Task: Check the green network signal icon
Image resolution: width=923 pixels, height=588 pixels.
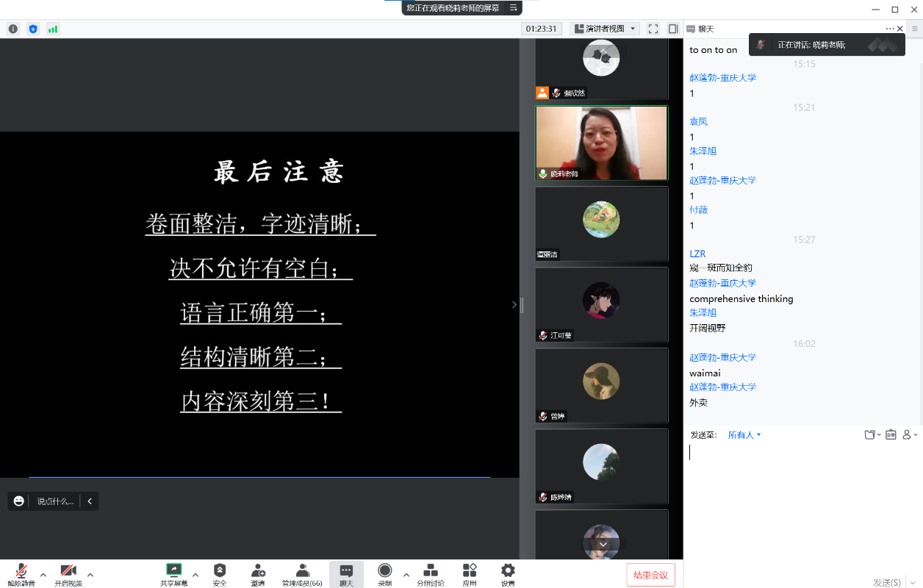Action: point(53,29)
